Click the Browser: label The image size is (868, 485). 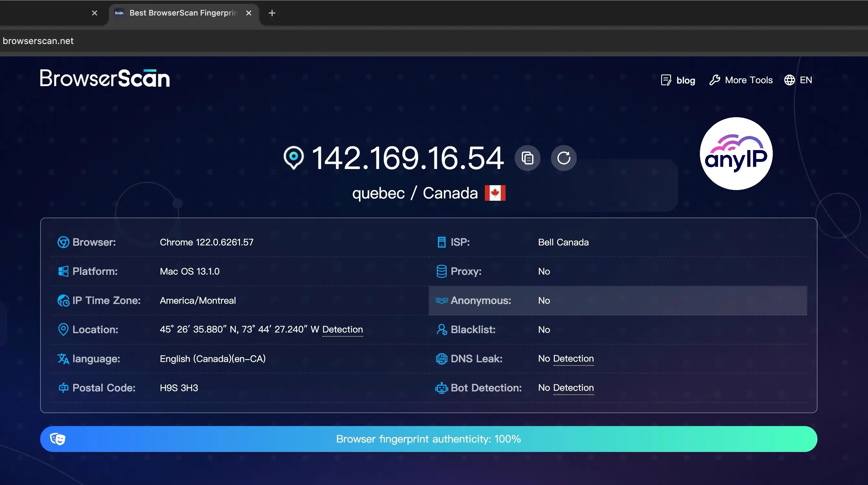point(94,242)
